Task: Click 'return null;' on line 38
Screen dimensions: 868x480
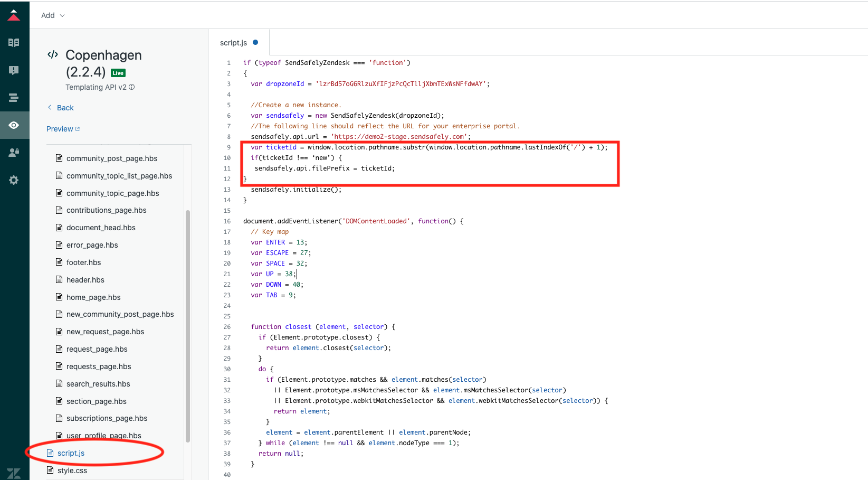Action: pyautogui.click(x=281, y=454)
